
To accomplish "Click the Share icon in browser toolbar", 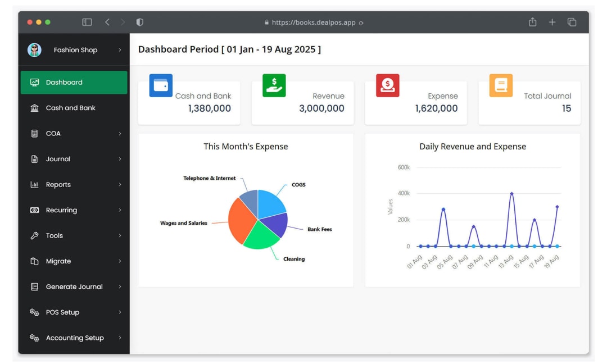I will [532, 22].
